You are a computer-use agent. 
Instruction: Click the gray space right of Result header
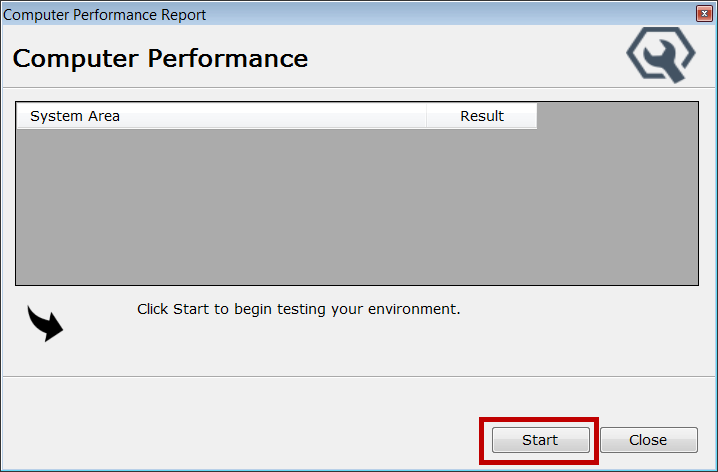[x=617, y=116]
